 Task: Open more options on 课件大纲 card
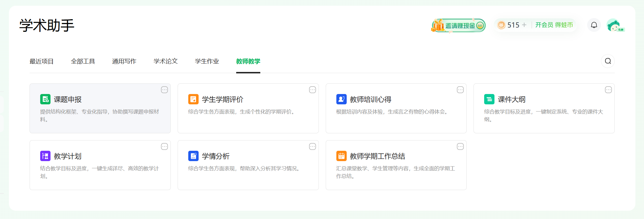coord(608,90)
